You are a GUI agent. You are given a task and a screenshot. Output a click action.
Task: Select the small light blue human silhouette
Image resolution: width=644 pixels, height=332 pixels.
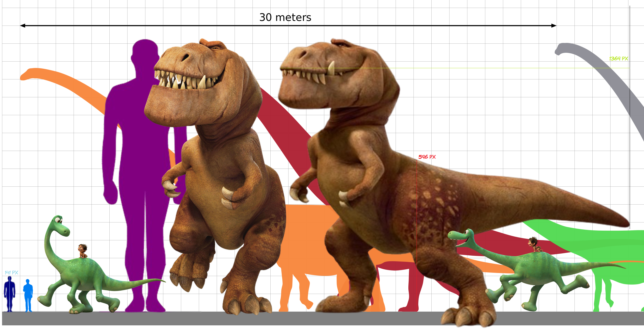[28, 295]
